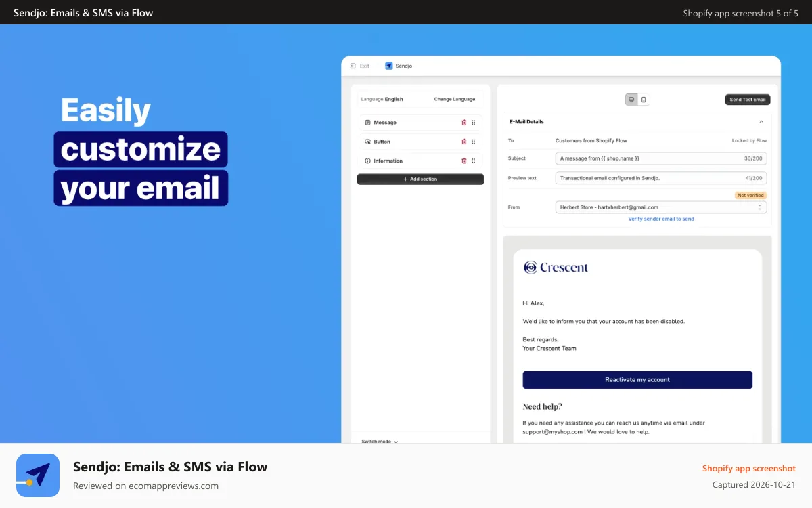
Task: Click the drag handle of the Information section
Action: (x=474, y=161)
